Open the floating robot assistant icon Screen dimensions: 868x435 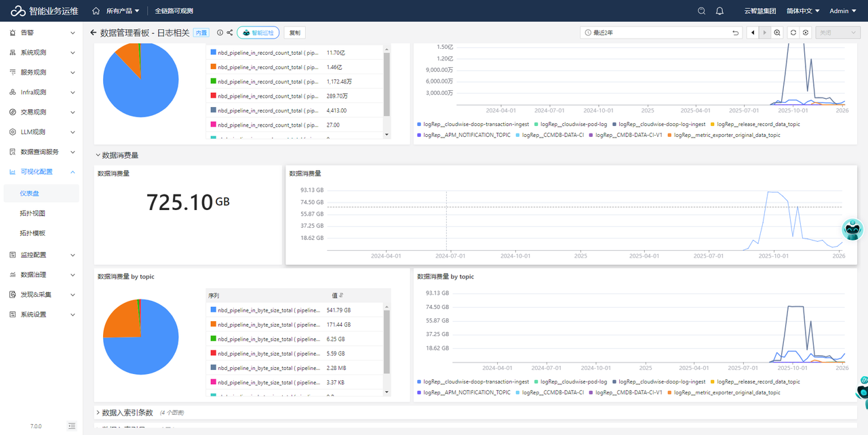point(852,230)
